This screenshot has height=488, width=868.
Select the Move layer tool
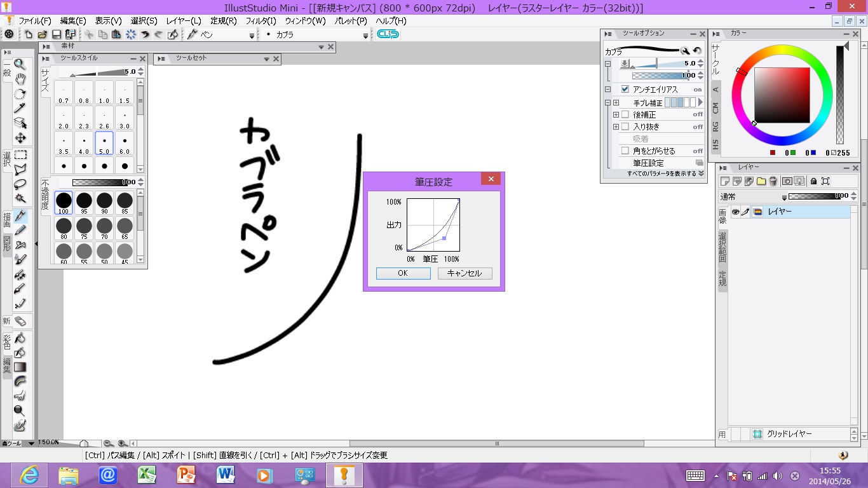click(20, 137)
